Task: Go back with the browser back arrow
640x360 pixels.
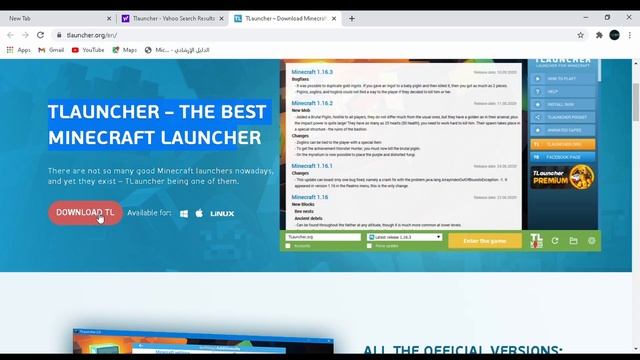Action: point(10,35)
